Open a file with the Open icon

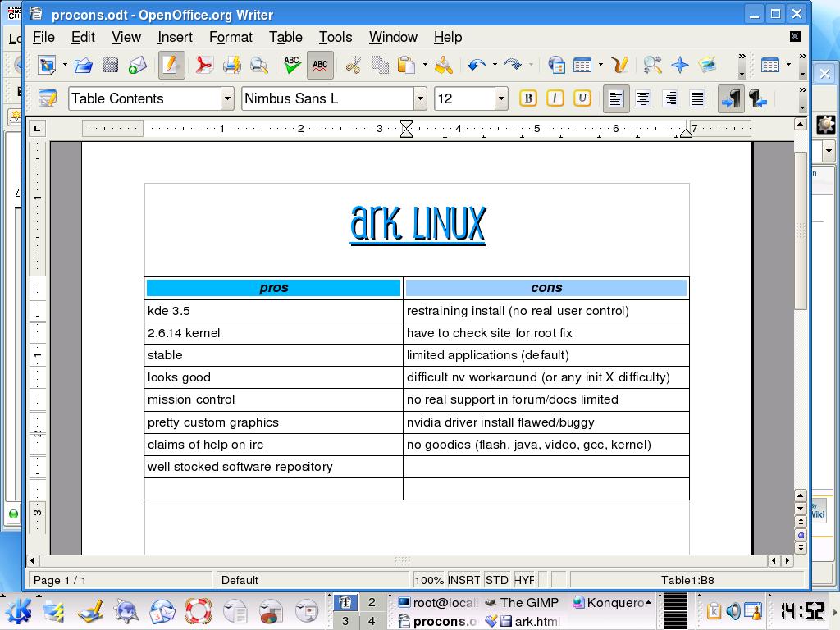[83, 66]
